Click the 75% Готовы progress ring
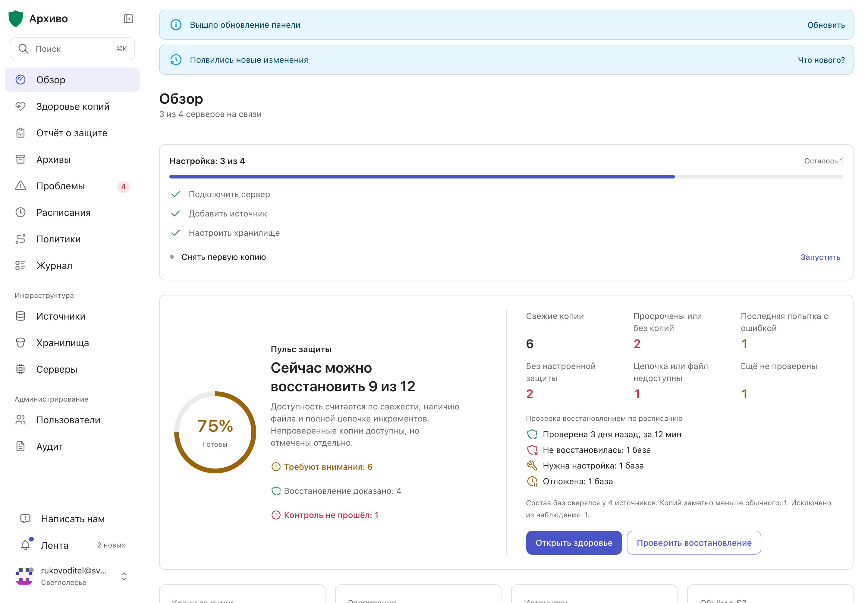 (215, 432)
